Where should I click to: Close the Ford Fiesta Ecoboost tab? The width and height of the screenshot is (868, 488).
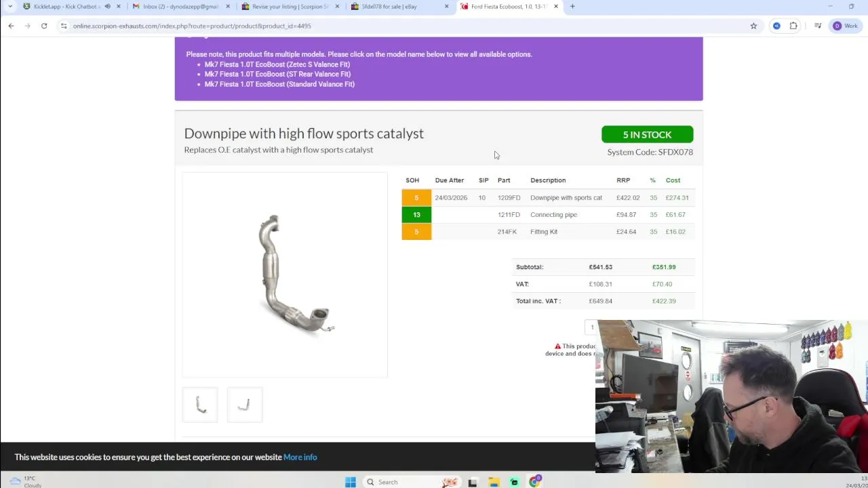[x=556, y=6]
